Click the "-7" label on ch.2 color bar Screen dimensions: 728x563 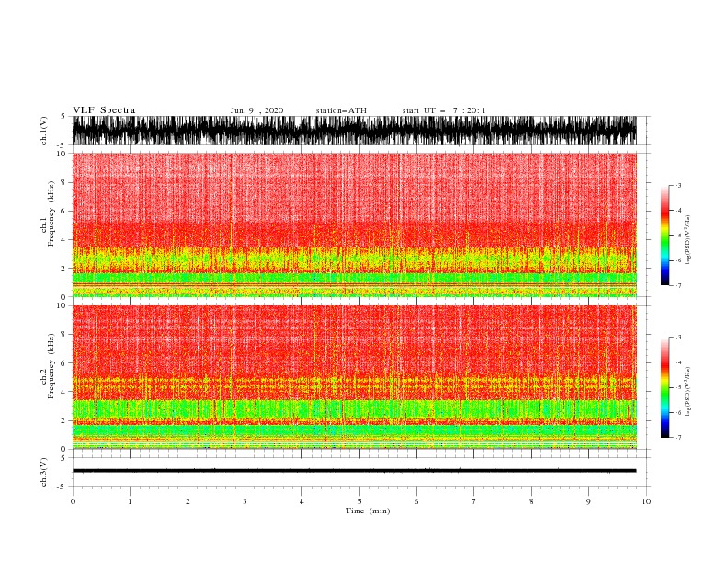pos(678,438)
